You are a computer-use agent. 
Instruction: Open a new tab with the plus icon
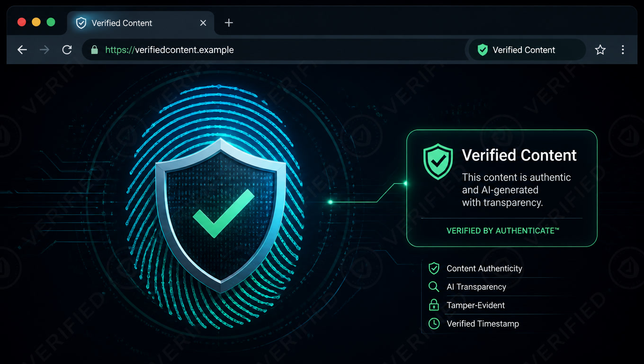[x=229, y=23]
